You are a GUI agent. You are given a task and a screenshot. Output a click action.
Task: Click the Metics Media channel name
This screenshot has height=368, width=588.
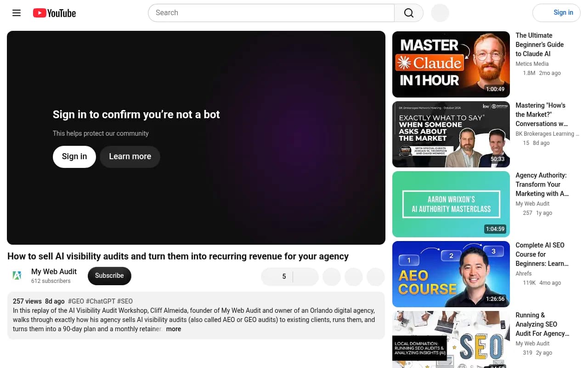(532, 64)
